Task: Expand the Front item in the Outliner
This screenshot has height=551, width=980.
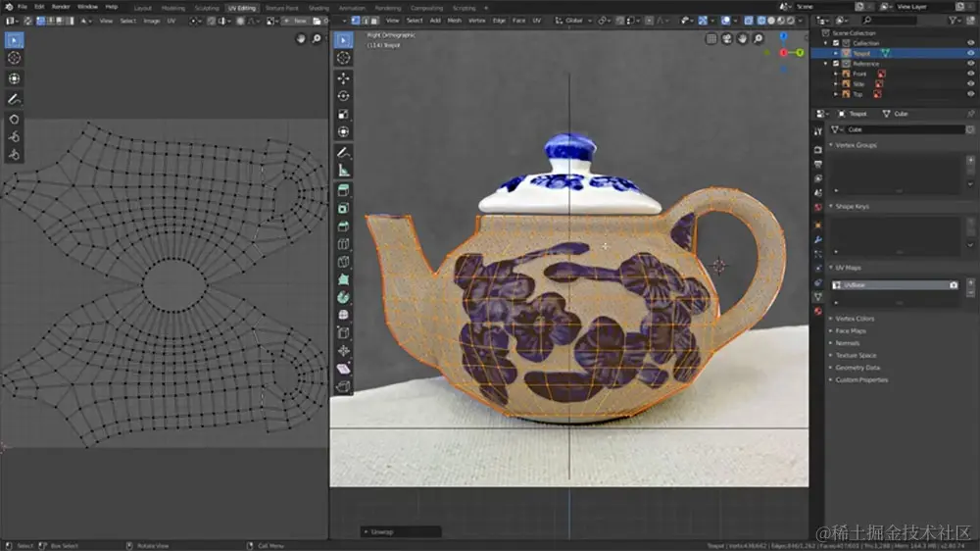Action: coord(836,74)
